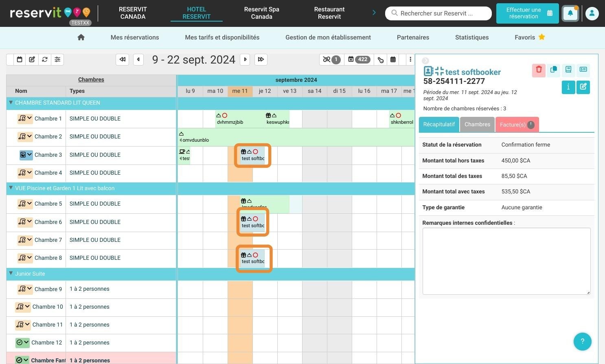The width and height of the screenshot is (605, 364).
Task: Select Reservit Spa Canada establishment
Action: point(261,13)
